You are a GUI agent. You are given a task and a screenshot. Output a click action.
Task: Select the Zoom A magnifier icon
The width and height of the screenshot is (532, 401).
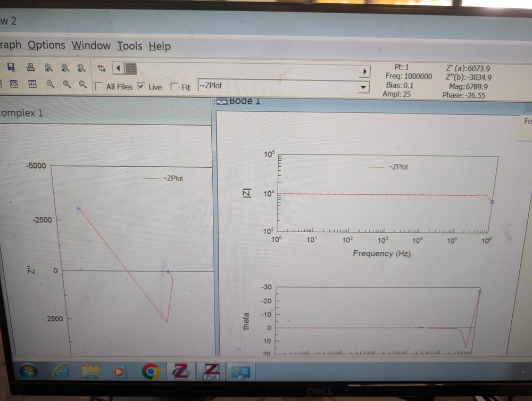pos(48,68)
